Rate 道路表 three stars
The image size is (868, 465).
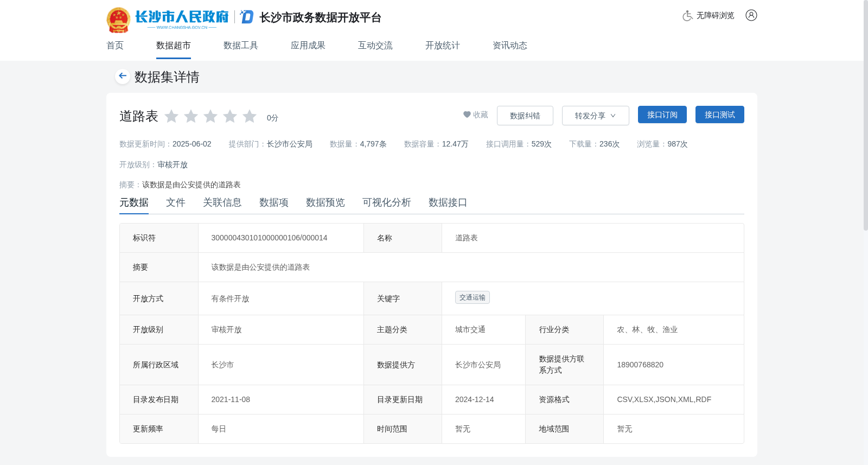point(210,117)
